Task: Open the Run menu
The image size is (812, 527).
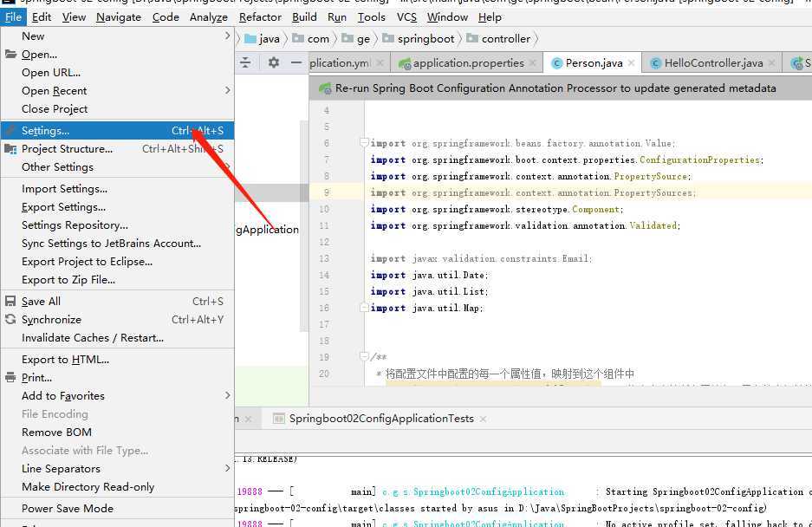Action: [336, 17]
